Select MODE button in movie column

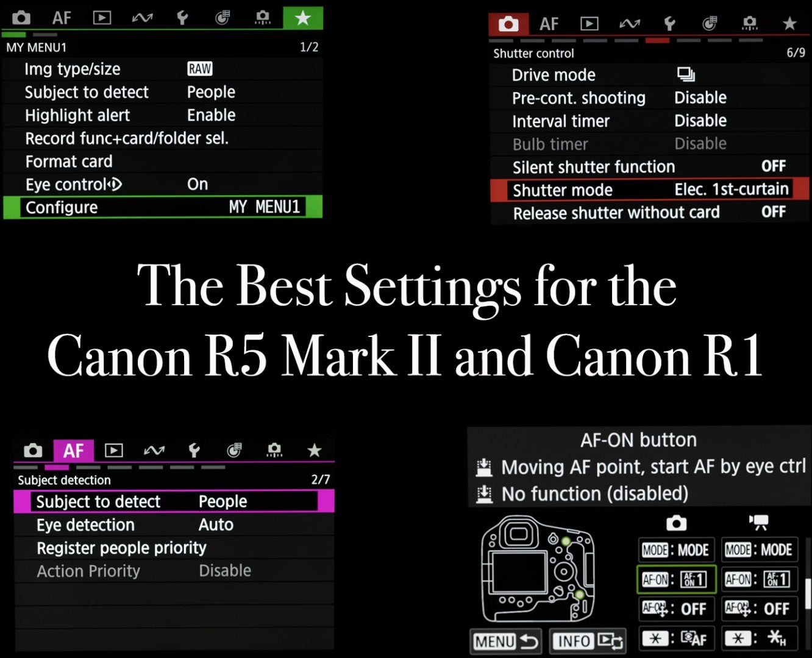pos(758,550)
